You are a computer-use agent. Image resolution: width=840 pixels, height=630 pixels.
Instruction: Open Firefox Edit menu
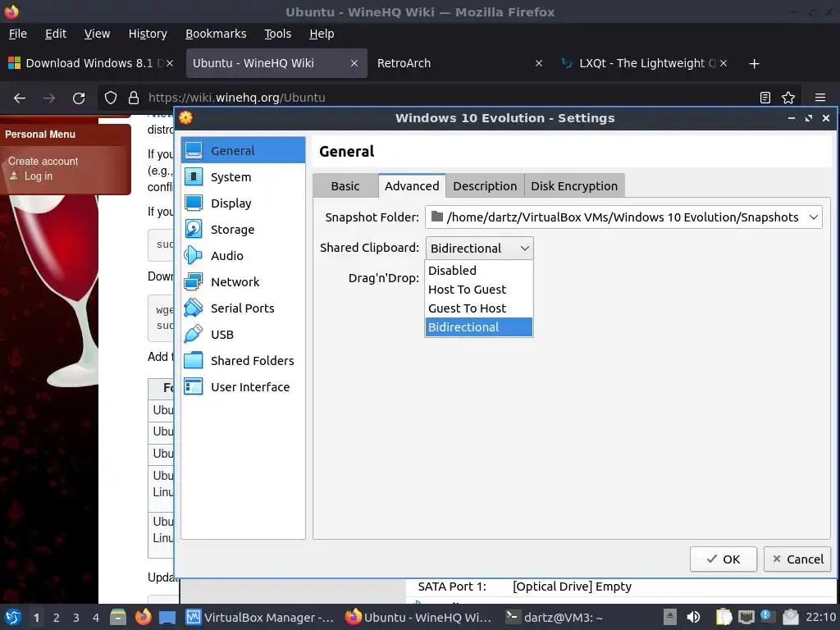(x=56, y=34)
